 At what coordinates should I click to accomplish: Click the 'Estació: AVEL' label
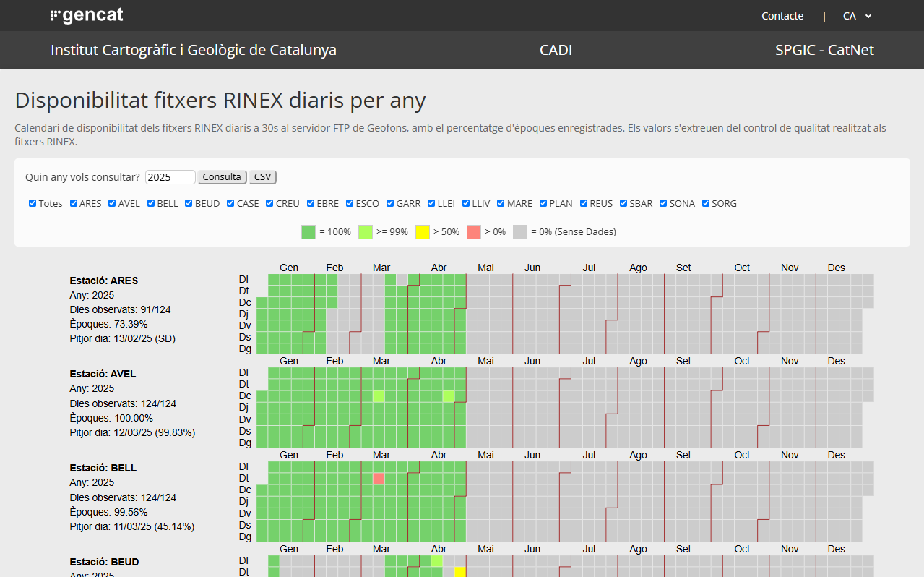click(x=103, y=374)
